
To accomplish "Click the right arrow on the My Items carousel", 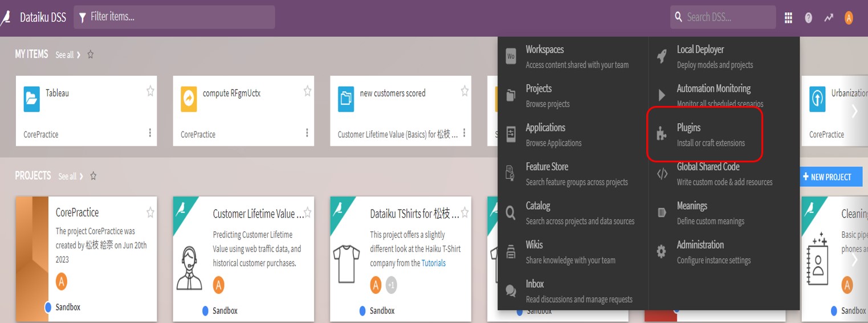I will tap(854, 112).
